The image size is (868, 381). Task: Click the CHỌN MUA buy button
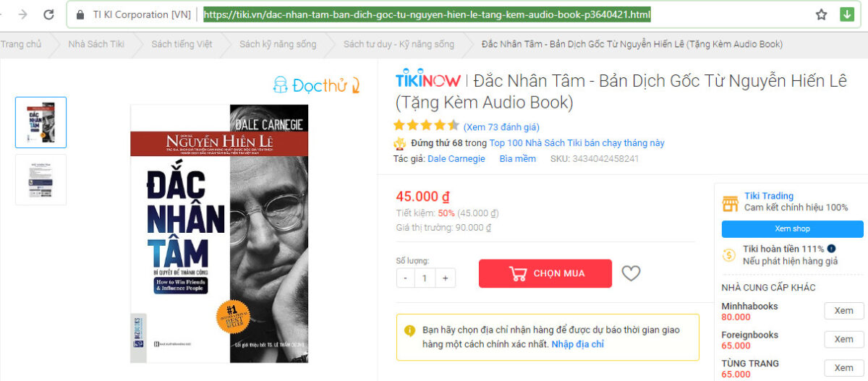pos(545,273)
